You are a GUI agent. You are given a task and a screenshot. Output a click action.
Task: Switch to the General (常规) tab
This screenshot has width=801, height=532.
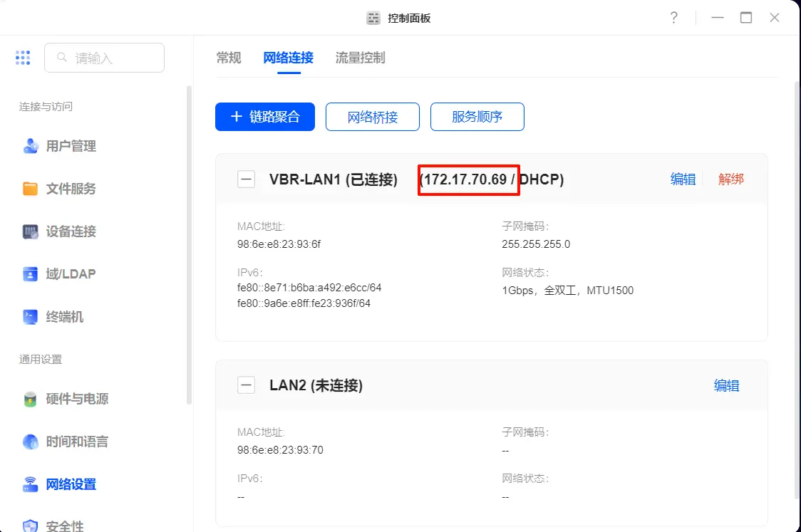(229, 58)
